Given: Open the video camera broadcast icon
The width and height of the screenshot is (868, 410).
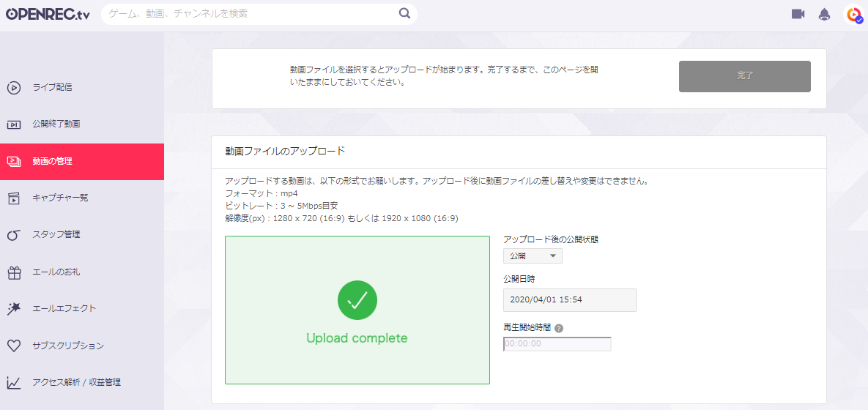Looking at the screenshot, I should [x=798, y=15].
